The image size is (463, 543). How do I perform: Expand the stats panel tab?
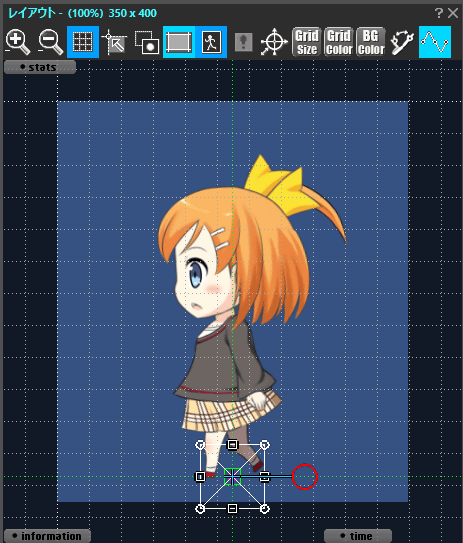coord(40,67)
